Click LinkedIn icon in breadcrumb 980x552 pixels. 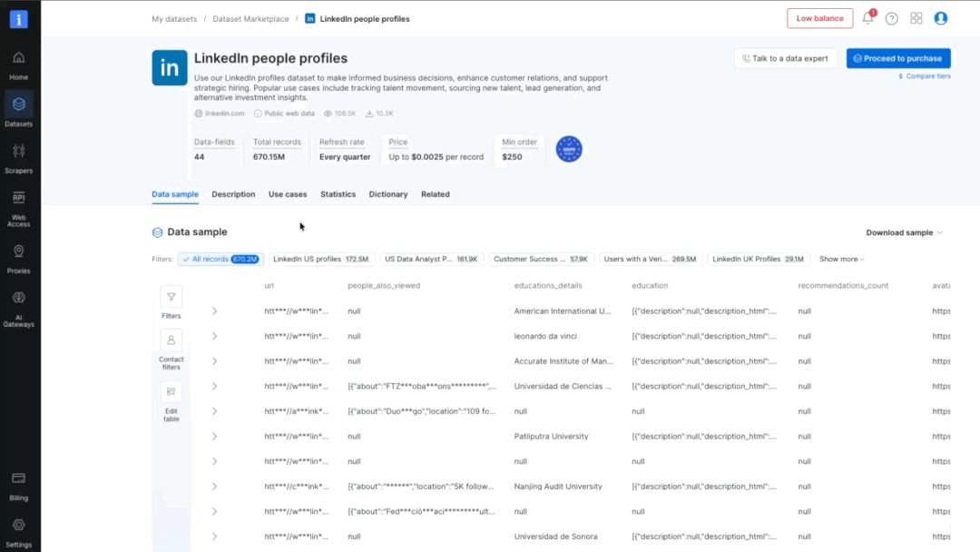pos(310,19)
